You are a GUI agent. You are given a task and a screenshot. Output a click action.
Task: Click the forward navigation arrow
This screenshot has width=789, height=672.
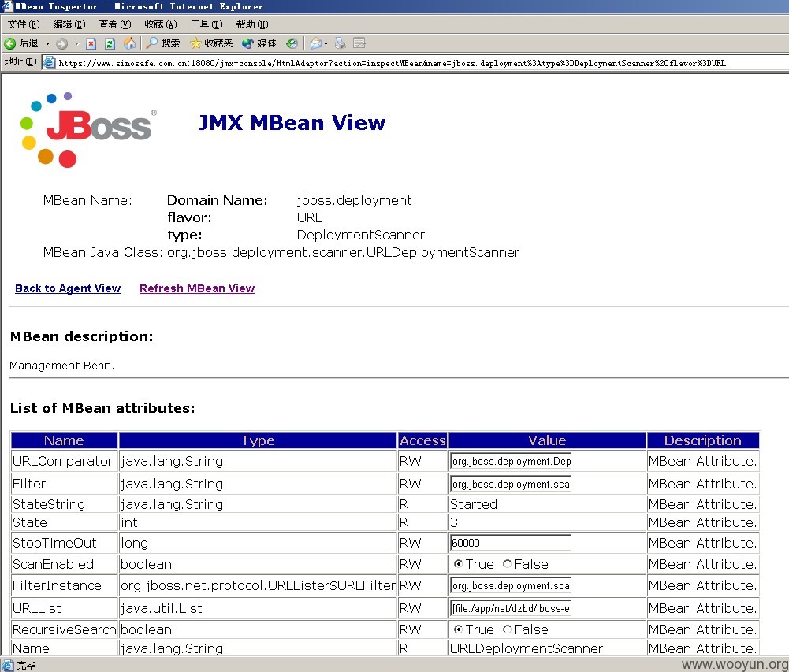[x=62, y=44]
